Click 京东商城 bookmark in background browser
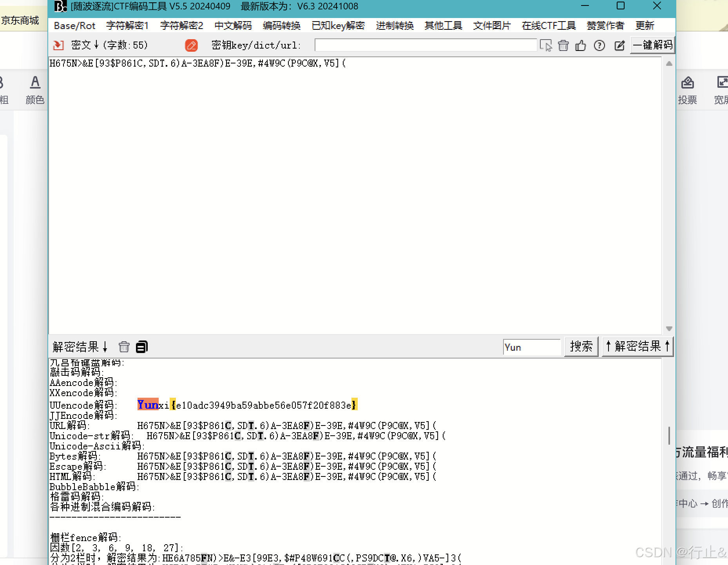Image resolution: width=728 pixels, height=565 pixels. point(20,20)
